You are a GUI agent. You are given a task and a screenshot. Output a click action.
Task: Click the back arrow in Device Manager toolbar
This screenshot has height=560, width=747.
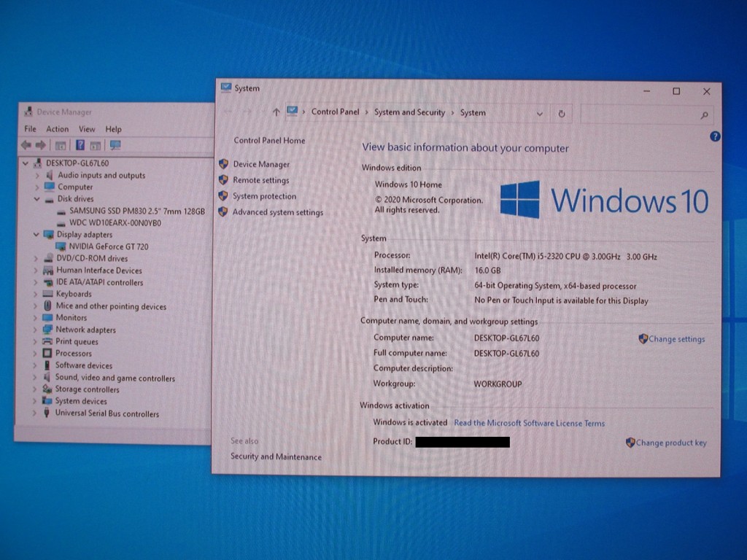pos(26,145)
